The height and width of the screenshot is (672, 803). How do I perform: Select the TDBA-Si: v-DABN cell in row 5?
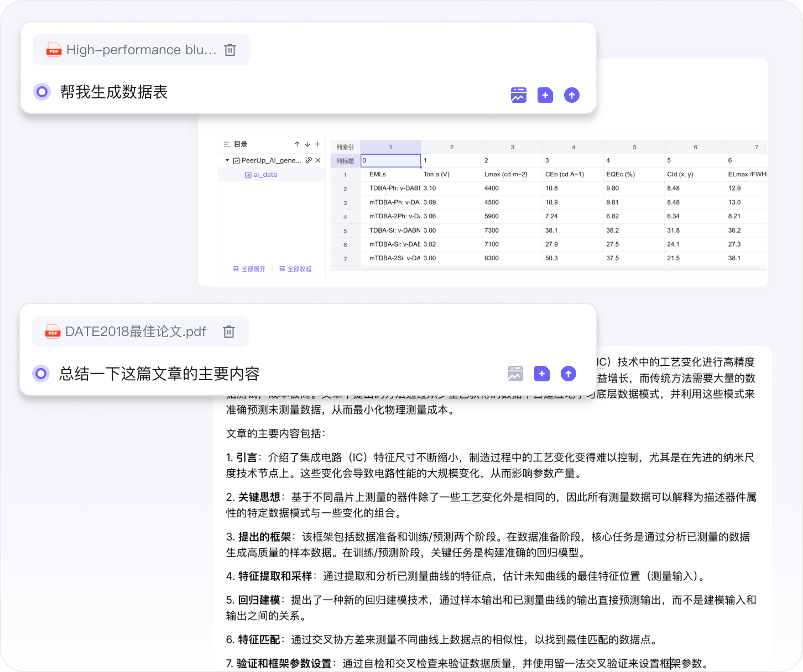click(x=390, y=230)
